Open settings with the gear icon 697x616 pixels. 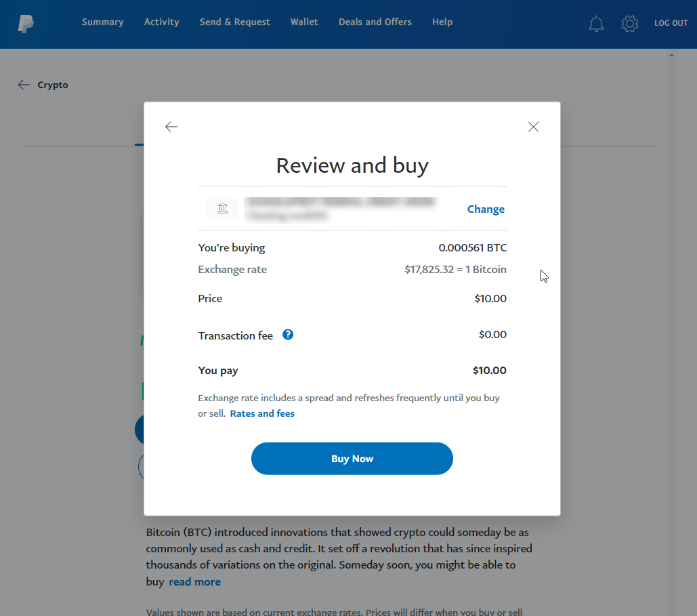[x=629, y=23]
